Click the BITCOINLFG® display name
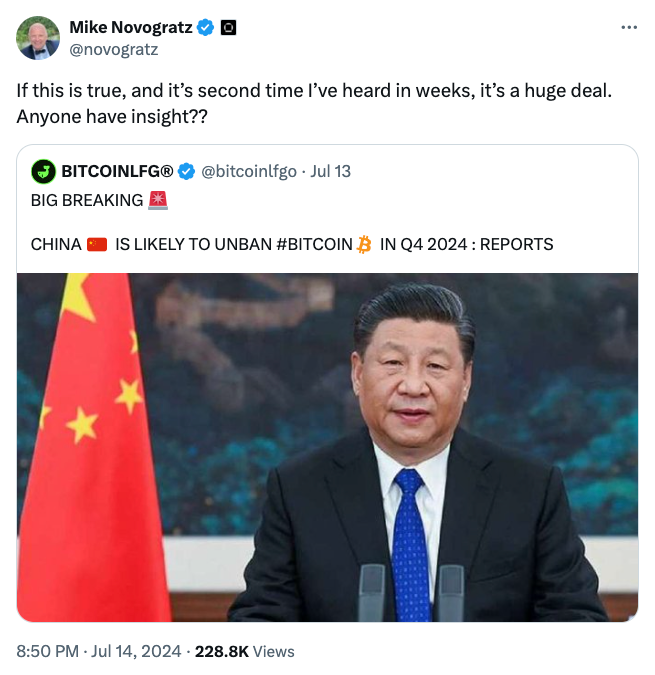Image resolution: width=655 pixels, height=675 pixels. [x=117, y=171]
